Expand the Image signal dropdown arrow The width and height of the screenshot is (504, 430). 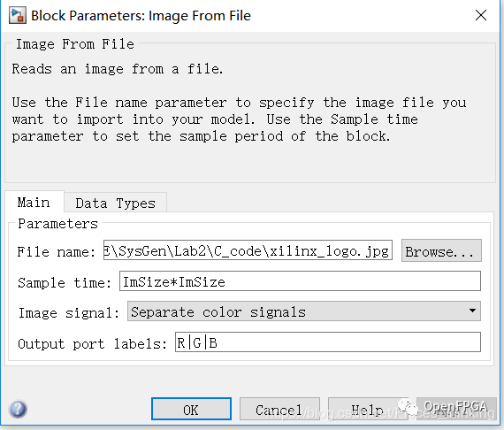472,311
